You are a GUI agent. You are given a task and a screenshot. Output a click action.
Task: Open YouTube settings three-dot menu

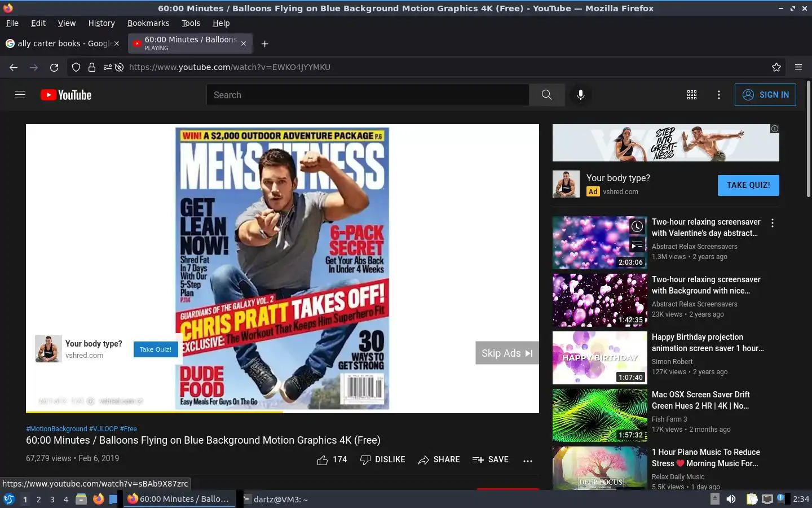click(718, 95)
